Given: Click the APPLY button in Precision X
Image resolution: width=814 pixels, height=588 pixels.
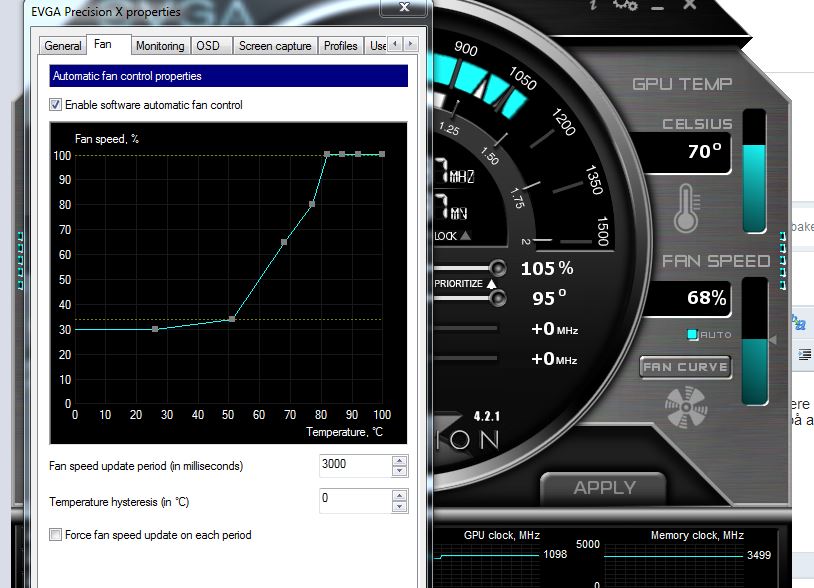Looking at the screenshot, I should click(604, 488).
